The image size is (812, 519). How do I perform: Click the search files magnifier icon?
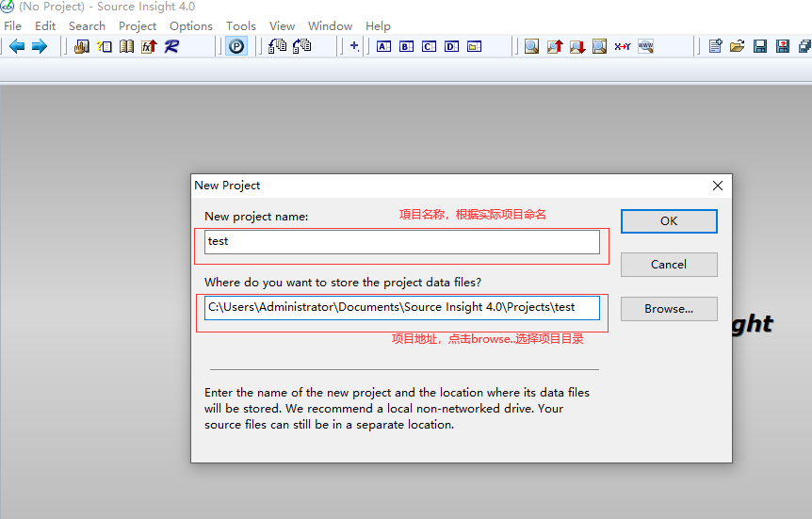pyautogui.click(x=600, y=46)
